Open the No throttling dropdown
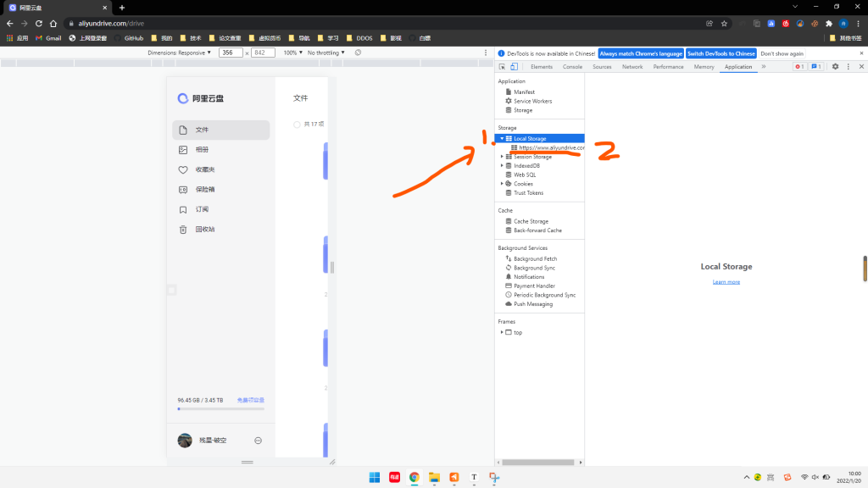 326,53
